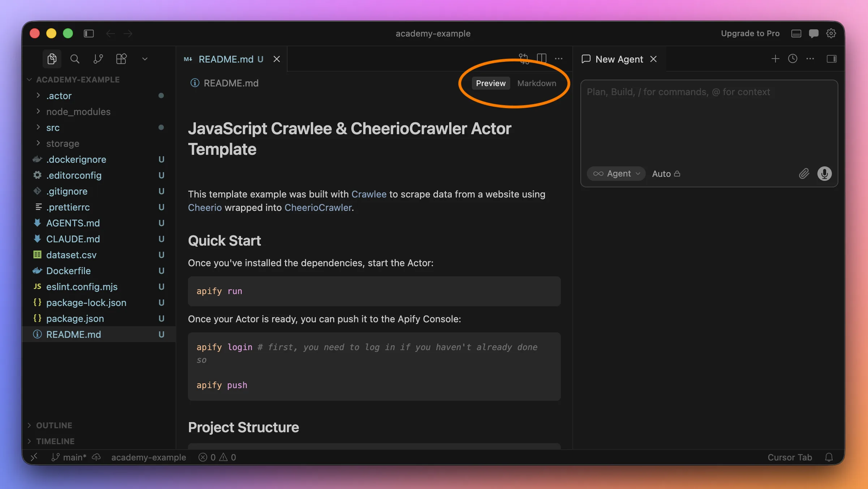Open .dockerignore file
The width and height of the screenshot is (868, 489).
pos(98,159)
